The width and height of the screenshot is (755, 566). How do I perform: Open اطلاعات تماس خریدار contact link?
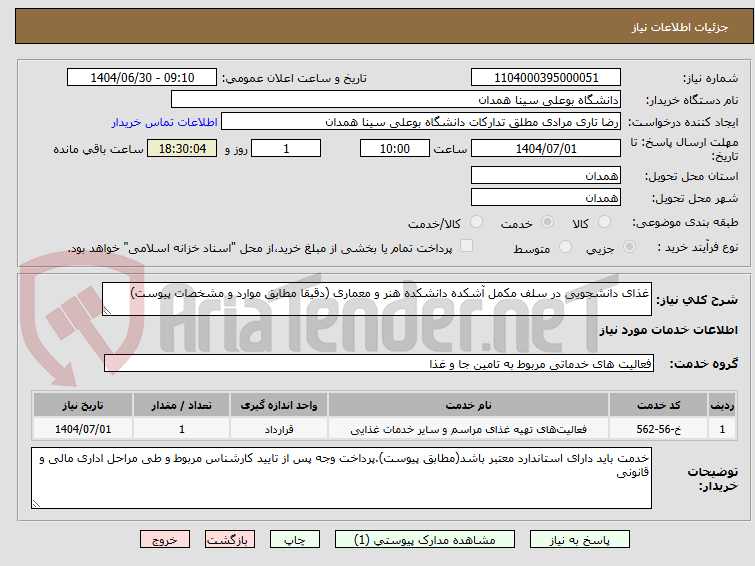tap(165, 122)
